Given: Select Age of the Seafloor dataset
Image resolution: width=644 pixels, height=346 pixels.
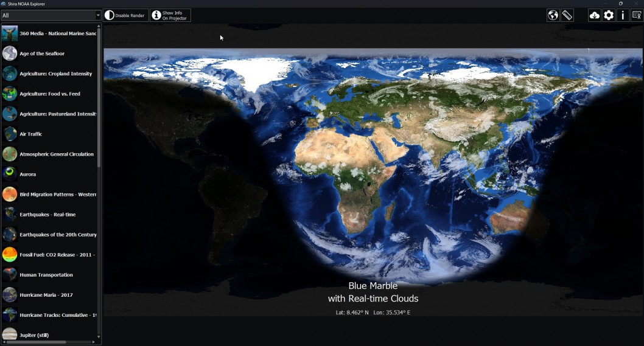Looking at the screenshot, I should click(x=42, y=54).
